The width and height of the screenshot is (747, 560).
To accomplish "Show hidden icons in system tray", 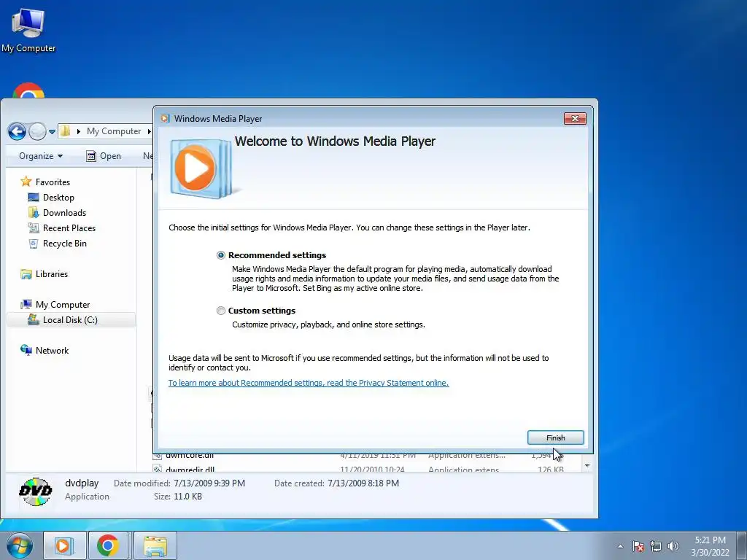I will [x=620, y=546].
